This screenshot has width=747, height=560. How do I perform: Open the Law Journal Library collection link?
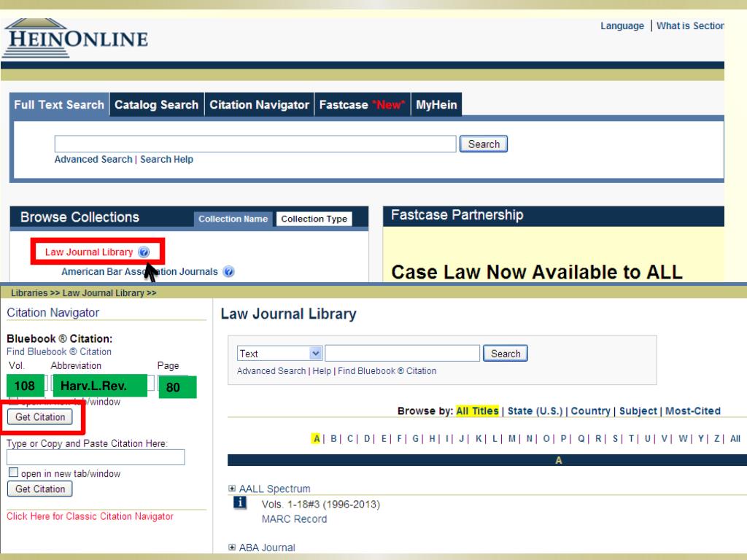(x=89, y=252)
